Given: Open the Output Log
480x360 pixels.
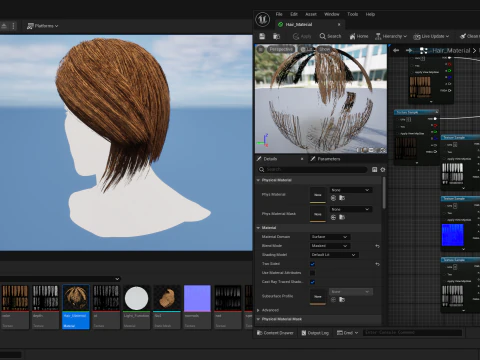Looking at the screenshot, I should (315, 333).
